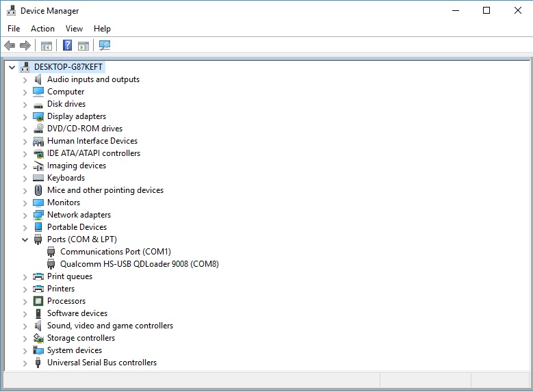Screen dimensions: 533x392
Task: Open the File menu
Action: 14,29
